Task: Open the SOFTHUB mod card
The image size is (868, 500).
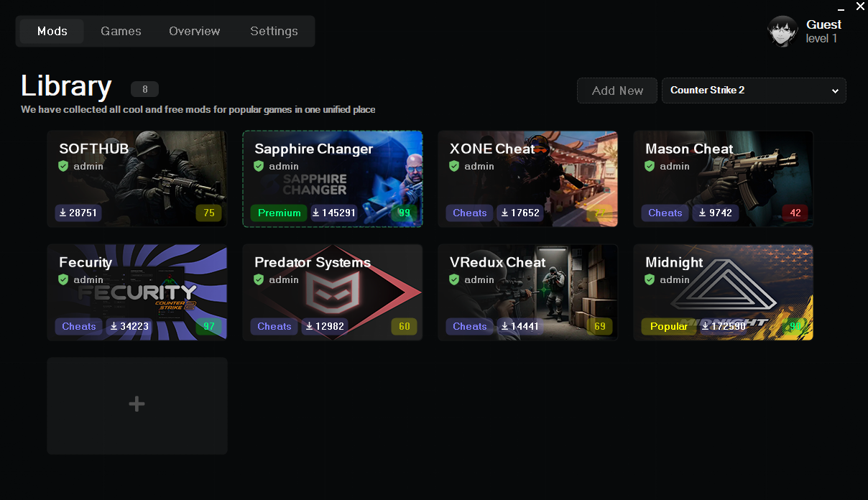Action: point(137,179)
